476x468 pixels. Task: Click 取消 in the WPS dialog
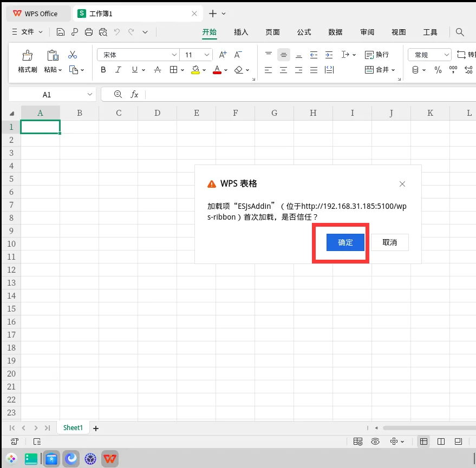tap(390, 242)
